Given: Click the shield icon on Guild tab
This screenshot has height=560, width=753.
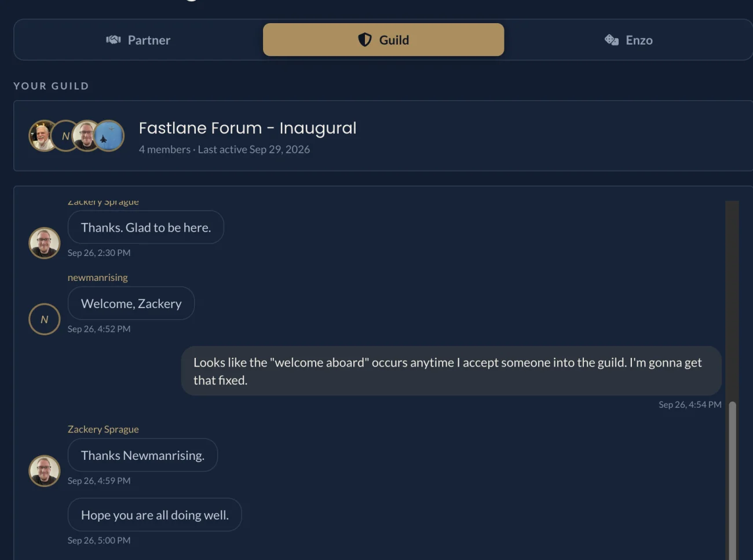Looking at the screenshot, I should (x=365, y=40).
